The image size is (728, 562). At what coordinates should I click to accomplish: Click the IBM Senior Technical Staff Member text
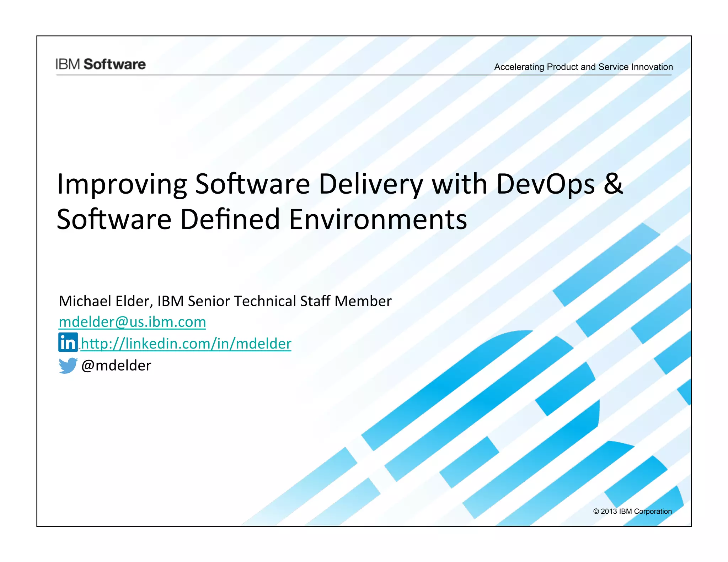274,301
